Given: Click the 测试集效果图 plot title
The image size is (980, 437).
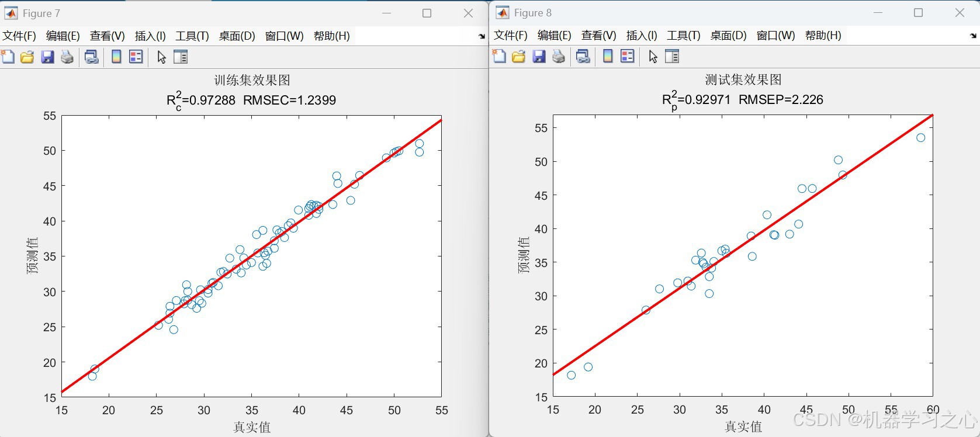Looking at the screenshot, I should pyautogui.click(x=743, y=79).
